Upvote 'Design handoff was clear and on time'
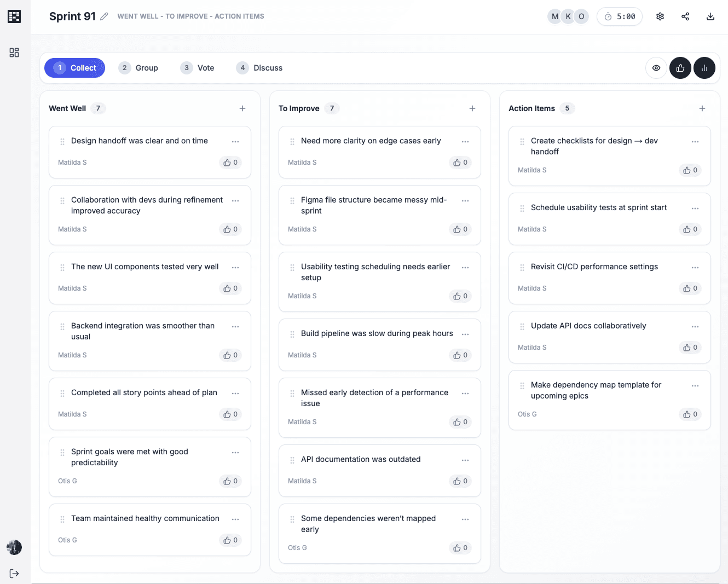The height and width of the screenshot is (584, 728). point(231,163)
